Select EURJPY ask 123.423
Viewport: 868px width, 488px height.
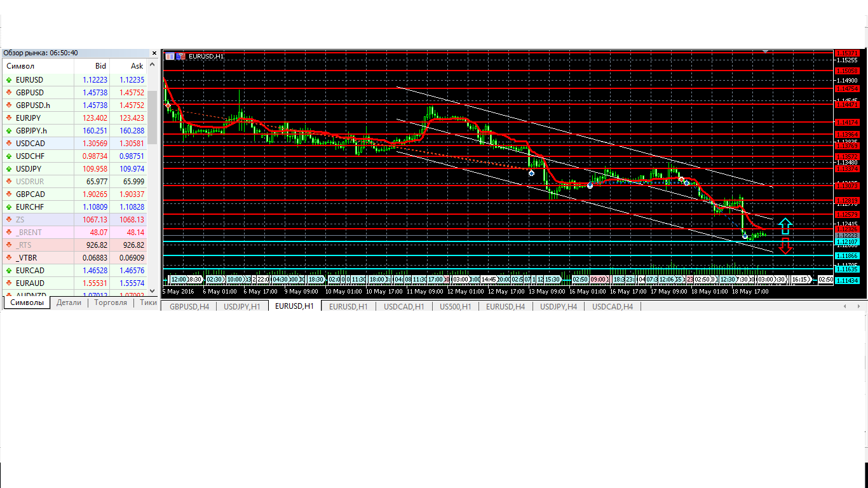(132, 118)
